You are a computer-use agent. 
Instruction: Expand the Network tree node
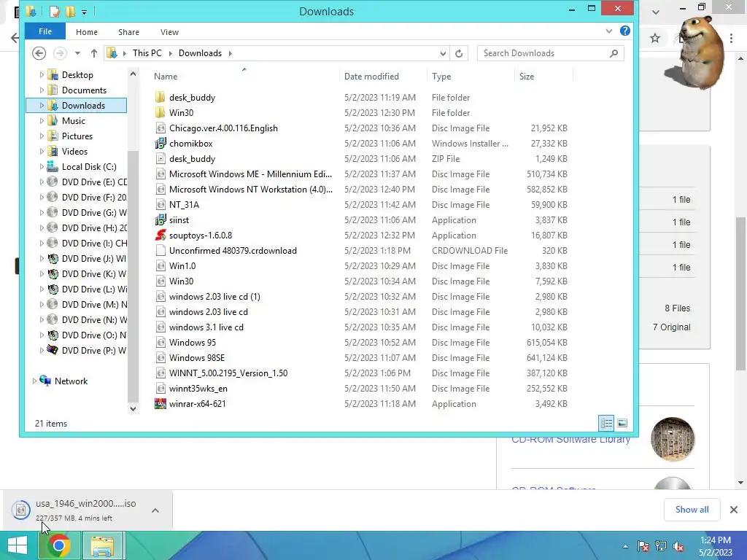point(34,381)
